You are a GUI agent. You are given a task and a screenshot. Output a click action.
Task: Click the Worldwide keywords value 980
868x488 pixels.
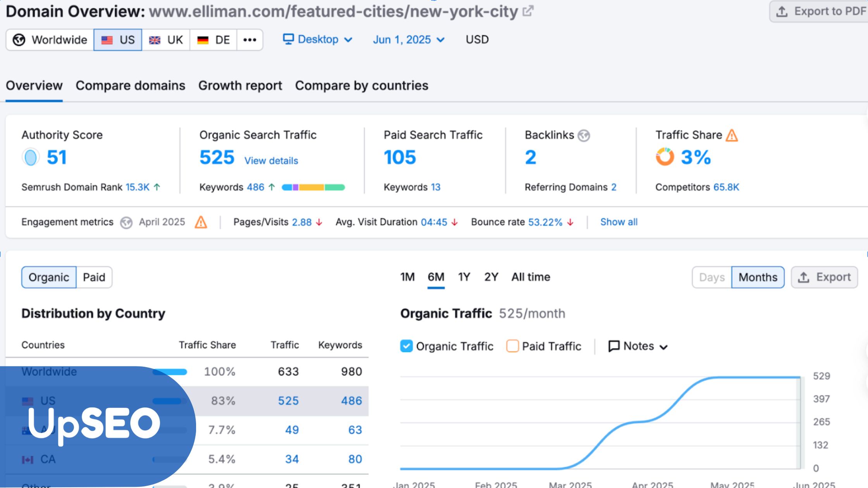click(351, 372)
